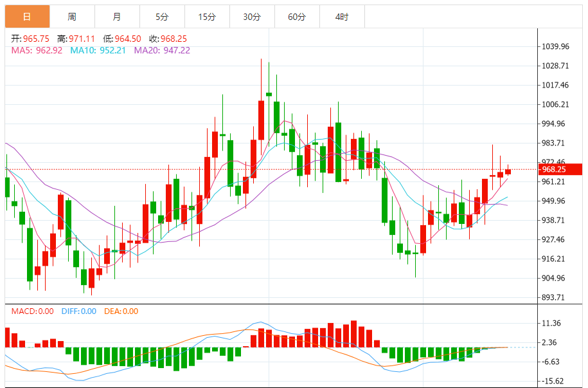Click the 11.36 MACD axis label
This screenshot has width=588, height=388.
551,324
